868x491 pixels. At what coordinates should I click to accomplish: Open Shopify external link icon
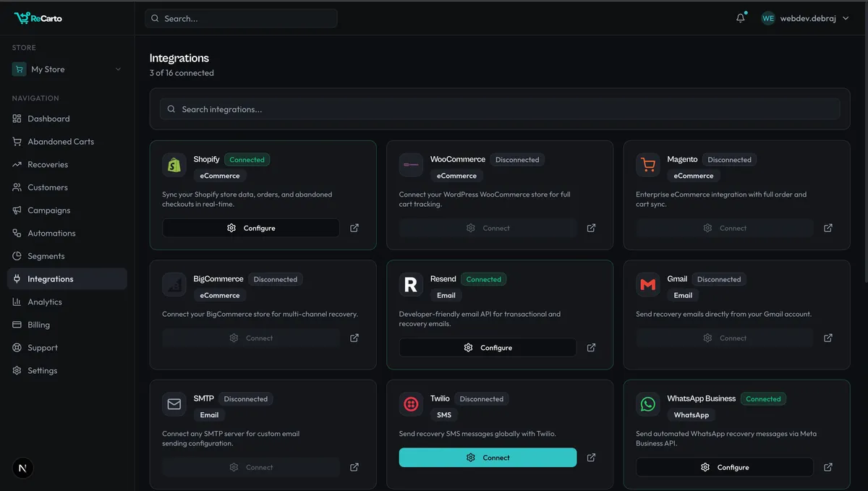[354, 228]
